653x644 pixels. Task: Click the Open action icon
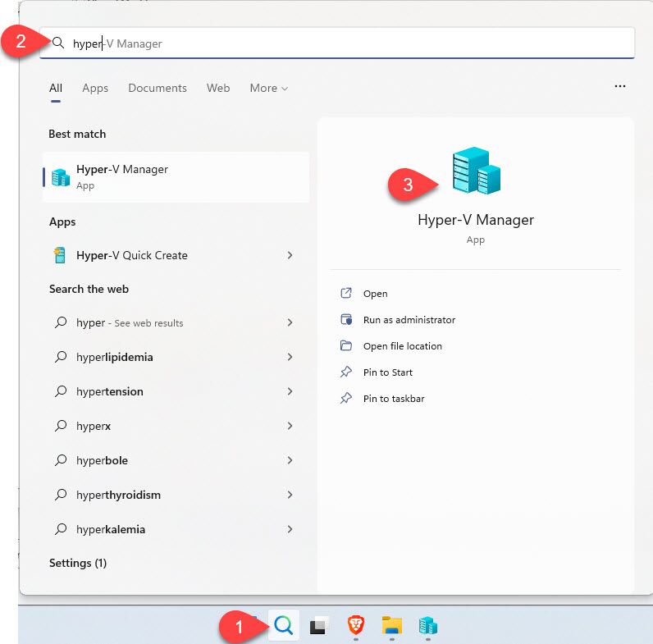346,293
